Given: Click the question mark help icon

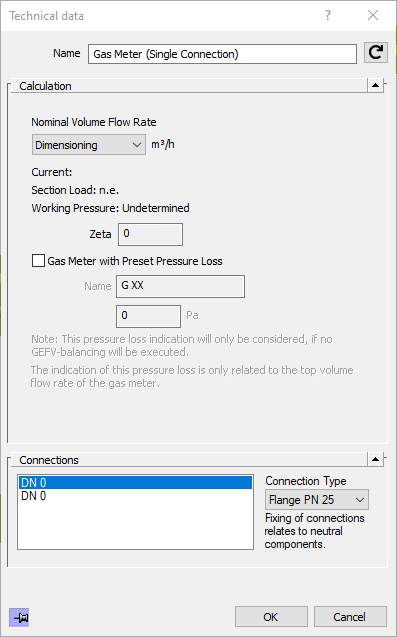Looking at the screenshot, I should [x=328, y=15].
